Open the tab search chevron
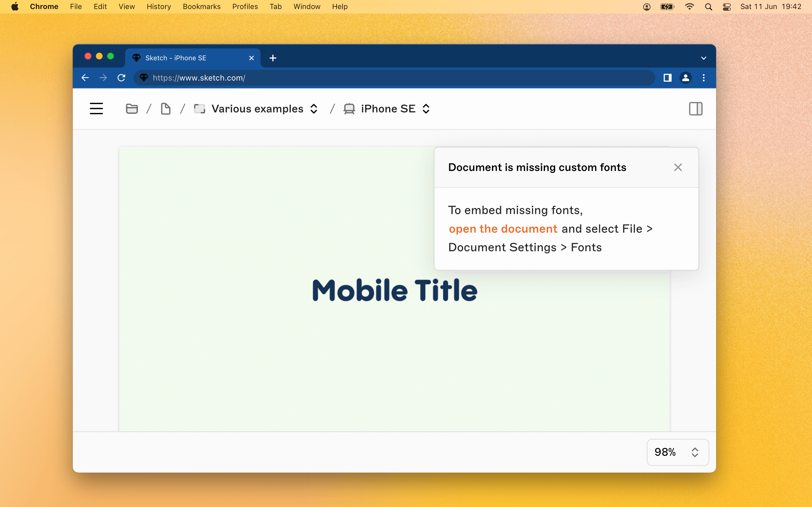Image resolution: width=812 pixels, height=507 pixels. [703, 58]
